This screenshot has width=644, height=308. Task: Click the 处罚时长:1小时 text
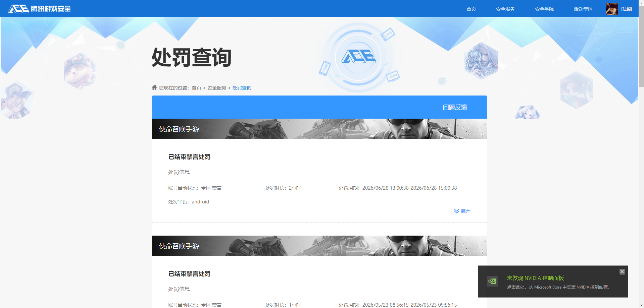[283, 305]
